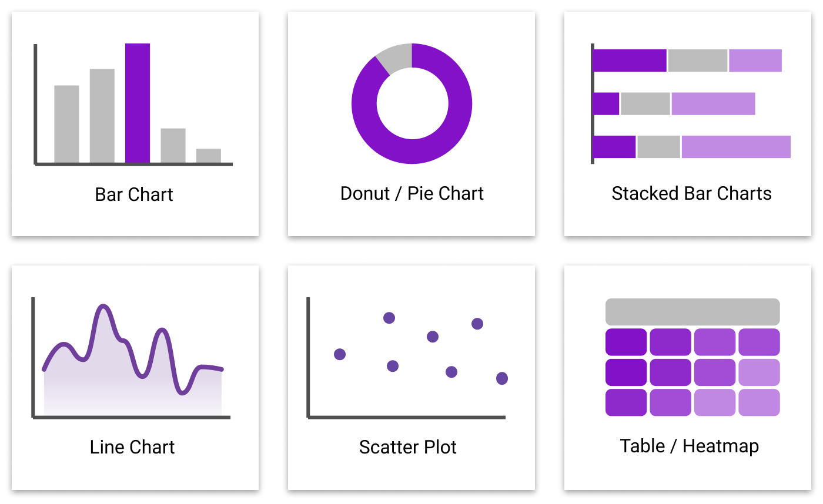This screenshot has width=823, height=504.
Task: Click the "Table / Heatmap" label
Action: coord(689,446)
